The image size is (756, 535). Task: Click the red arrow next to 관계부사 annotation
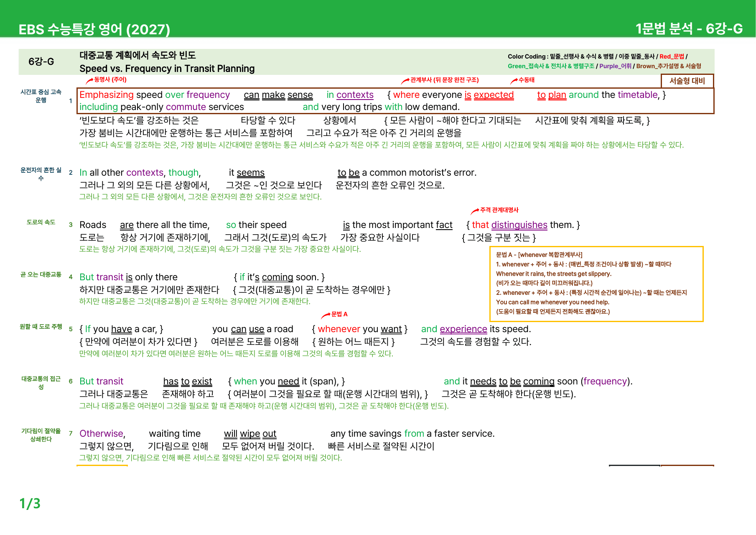405,81
